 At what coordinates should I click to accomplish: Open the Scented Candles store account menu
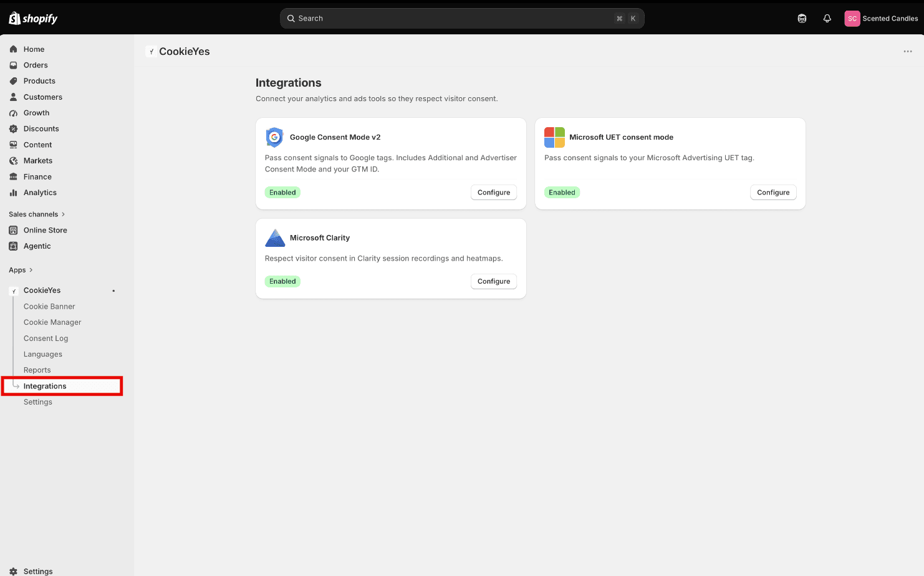pos(881,19)
